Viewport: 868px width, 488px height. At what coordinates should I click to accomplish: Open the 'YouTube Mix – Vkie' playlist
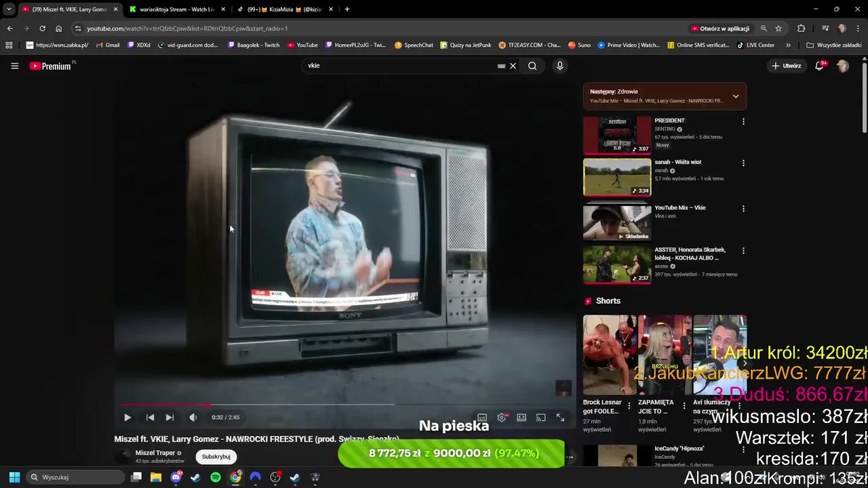point(680,207)
